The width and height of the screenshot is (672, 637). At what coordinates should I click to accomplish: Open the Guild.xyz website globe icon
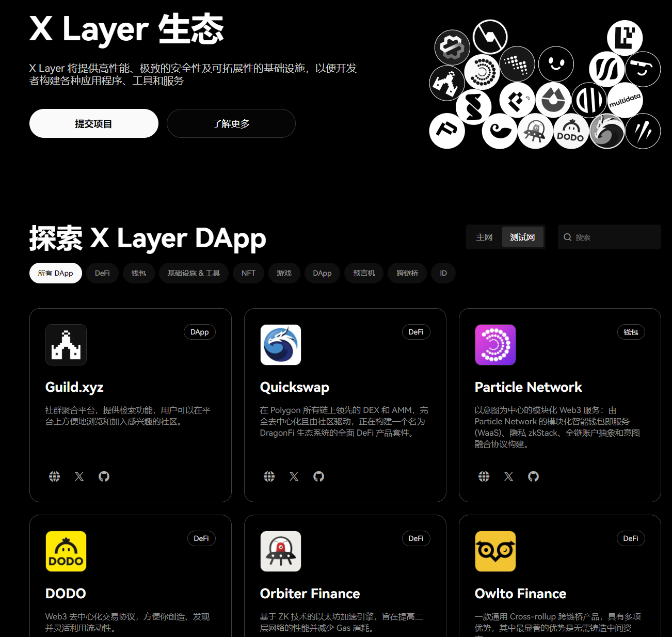[x=54, y=476]
